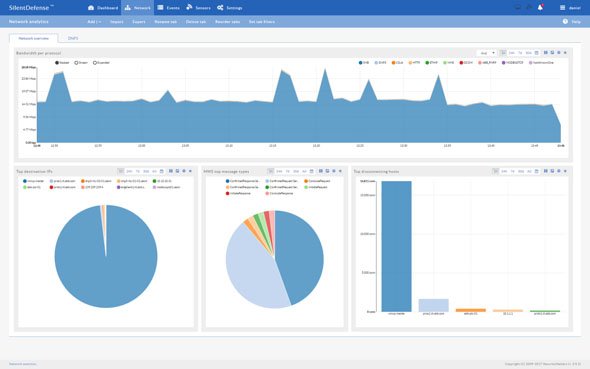Click the Settings gears icon in top navigation
Screen dimensions: 590x369
pos(220,8)
